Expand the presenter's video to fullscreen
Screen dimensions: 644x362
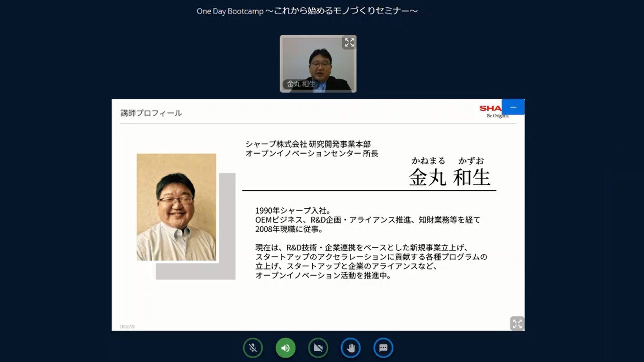[349, 43]
